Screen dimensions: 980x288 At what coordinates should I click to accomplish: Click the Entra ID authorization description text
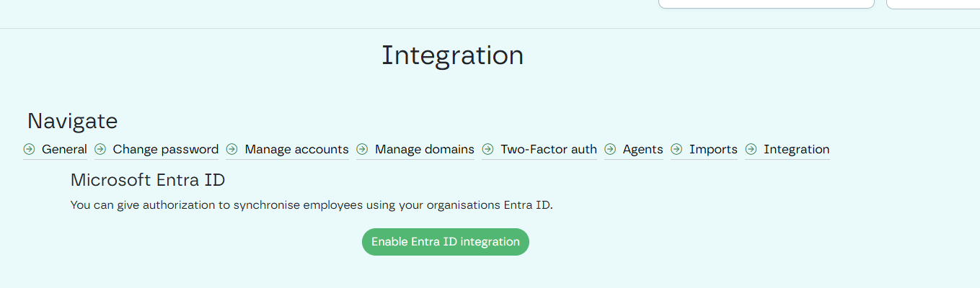(312, 205)
